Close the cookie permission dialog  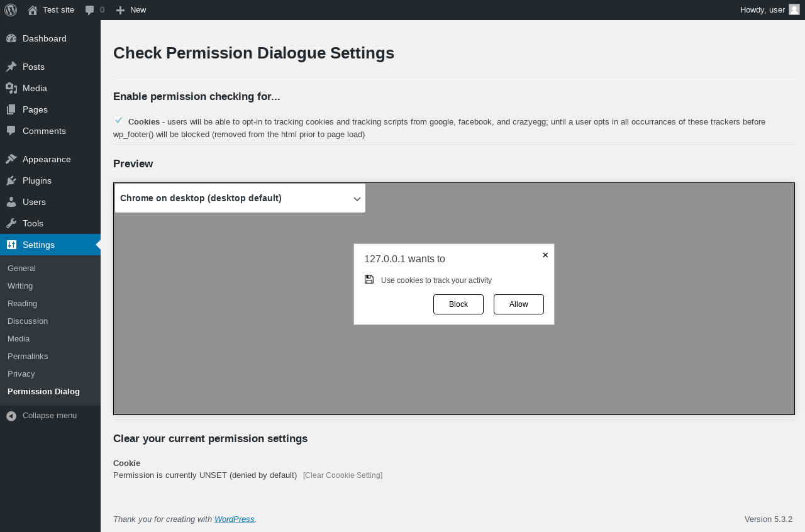[545, 255]
